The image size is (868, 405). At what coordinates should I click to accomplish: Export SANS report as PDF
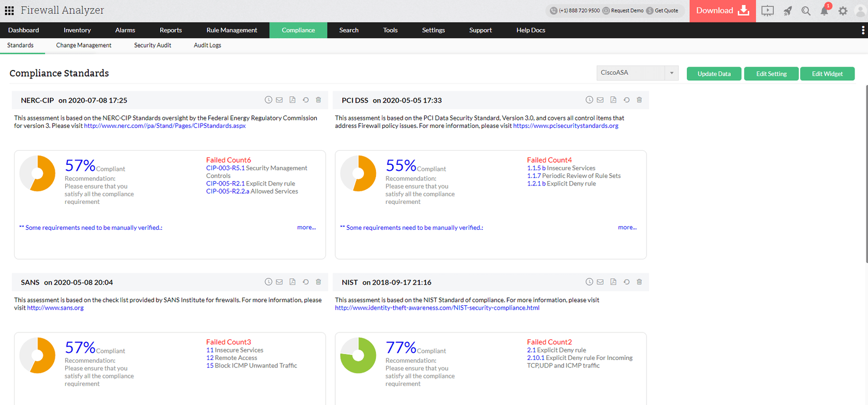pos(292,282)
